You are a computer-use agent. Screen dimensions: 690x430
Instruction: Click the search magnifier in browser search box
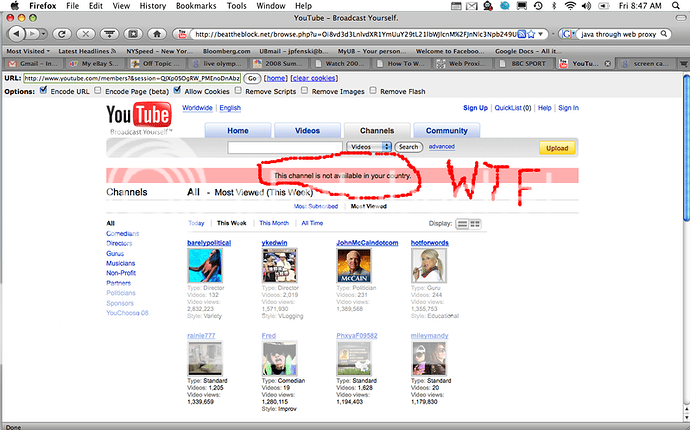tap(664, 34)
